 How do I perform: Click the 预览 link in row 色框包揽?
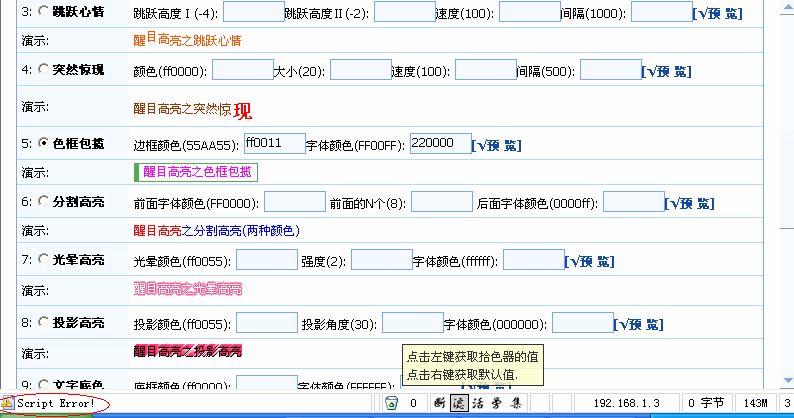pyautogui.click(x=496, y=145)
